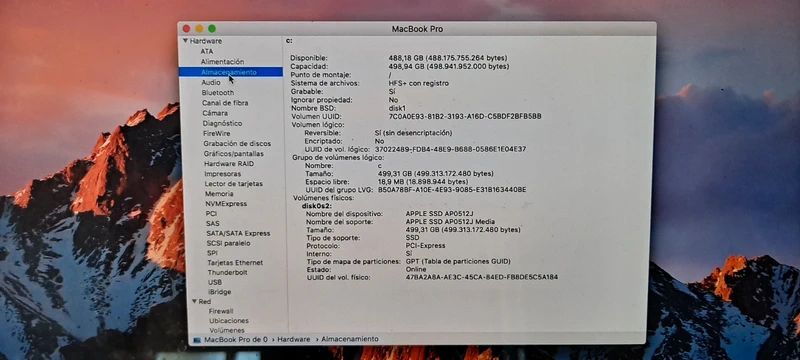Open Canal de fibra entry
This screenshot has height=360, width=800.
[x=225, y=103]
